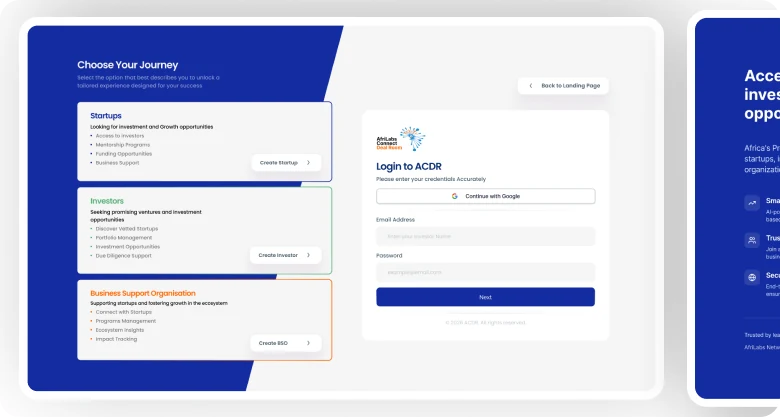The width and height of the screenshot is (780, 417).
Task: Select the Business Support Organisation heading
Action: 143,293
